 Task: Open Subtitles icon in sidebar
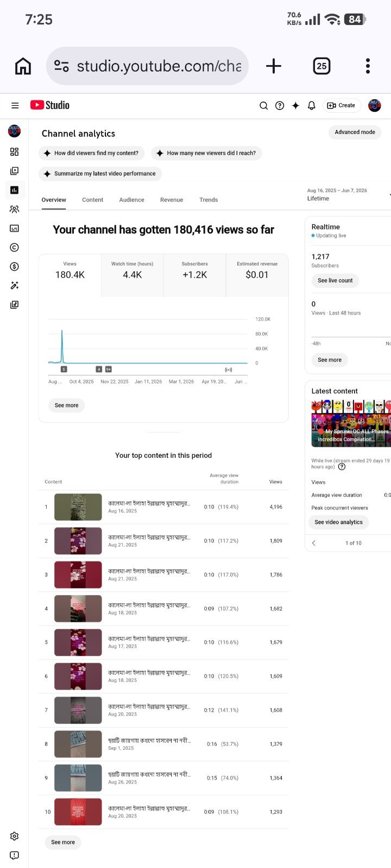[x=15, y=228]
